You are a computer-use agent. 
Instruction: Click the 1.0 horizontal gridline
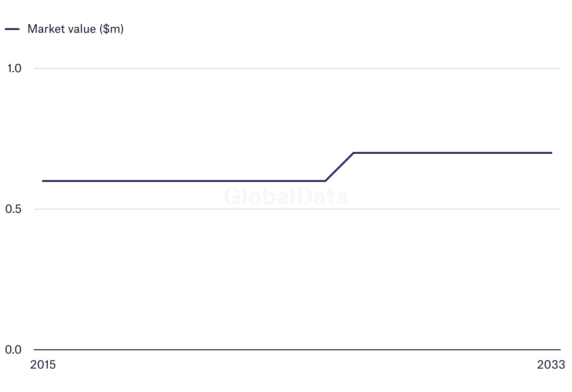(x=297, y=68)
